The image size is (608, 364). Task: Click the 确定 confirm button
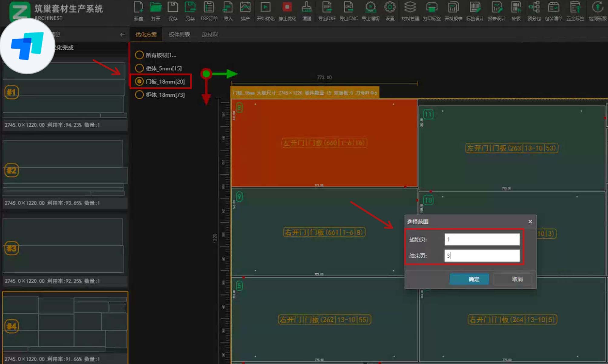(469, 279)
